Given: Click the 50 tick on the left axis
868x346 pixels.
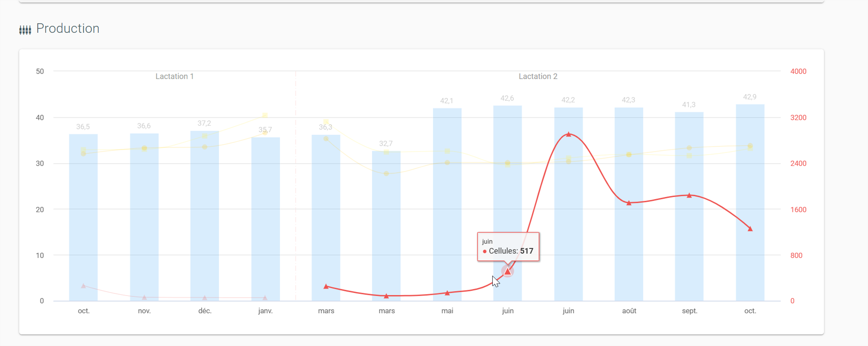Looking at the screenshot, I should click(40, 71).
